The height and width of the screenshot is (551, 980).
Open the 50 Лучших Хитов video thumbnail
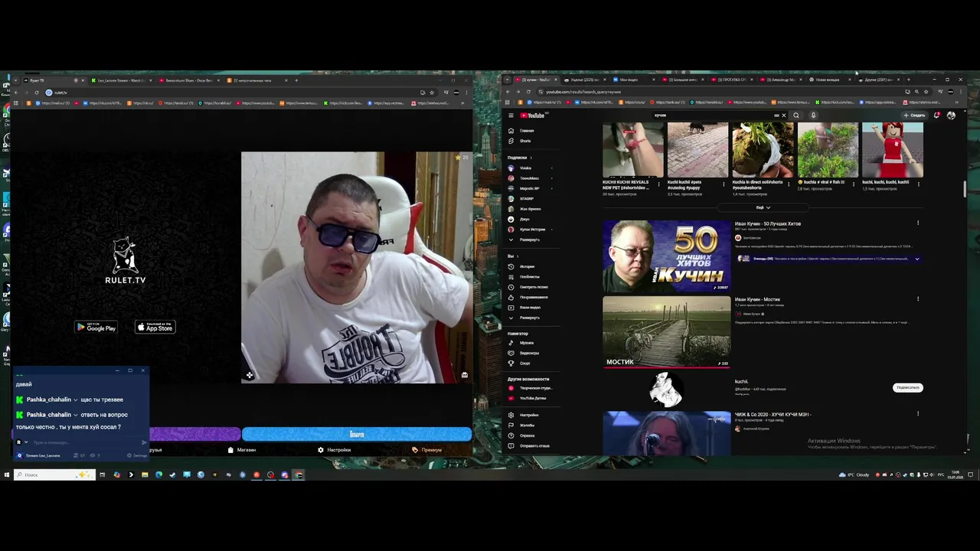pyautogui.click(x=667, y=256)
